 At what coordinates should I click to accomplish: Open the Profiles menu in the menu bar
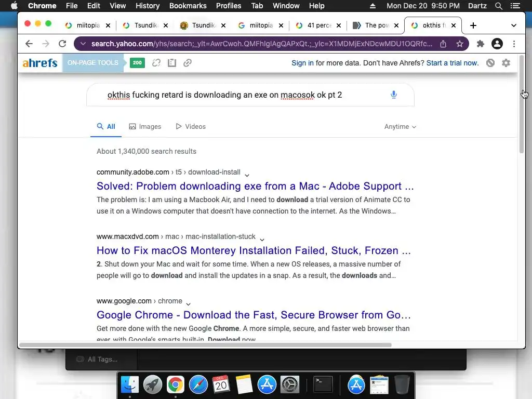[x=229, y=6]
